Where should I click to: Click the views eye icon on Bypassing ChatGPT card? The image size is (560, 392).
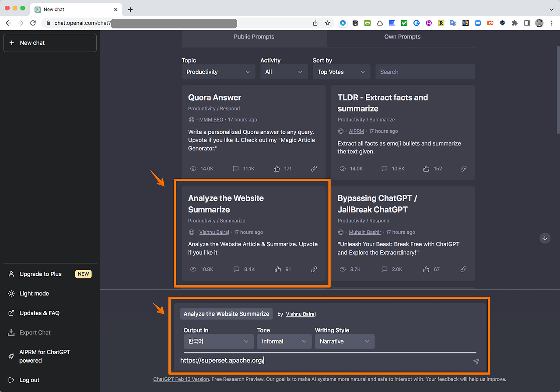click(x=343, y=269)
